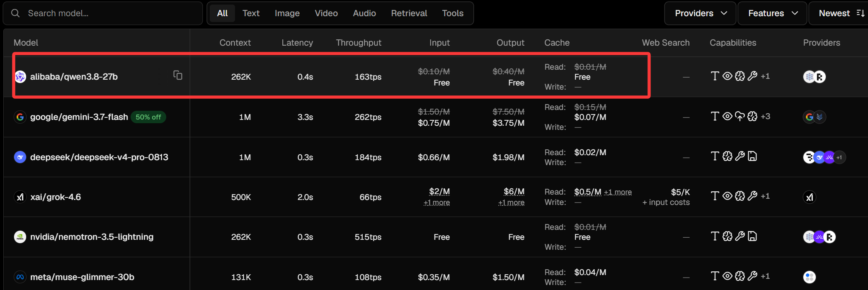
Task: Expand +1 more under grok-4.6 input price
Action: pyautogui.click(x=436, y=202)
